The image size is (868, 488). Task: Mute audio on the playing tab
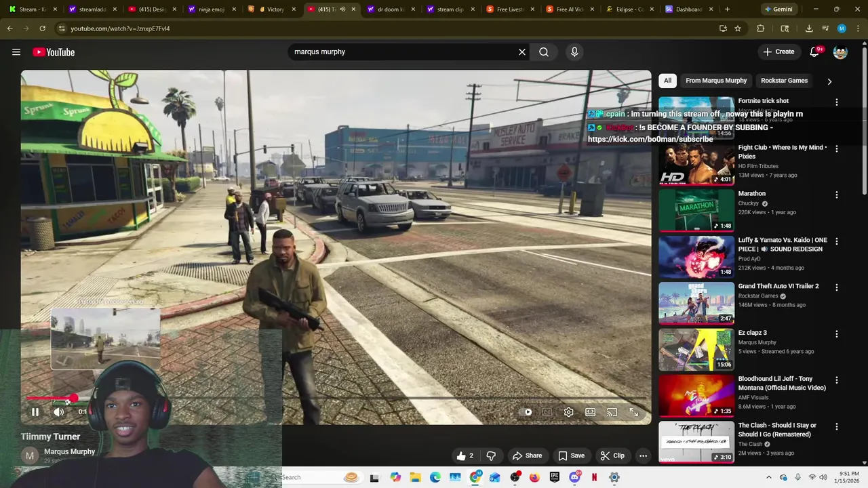point(342,9)
